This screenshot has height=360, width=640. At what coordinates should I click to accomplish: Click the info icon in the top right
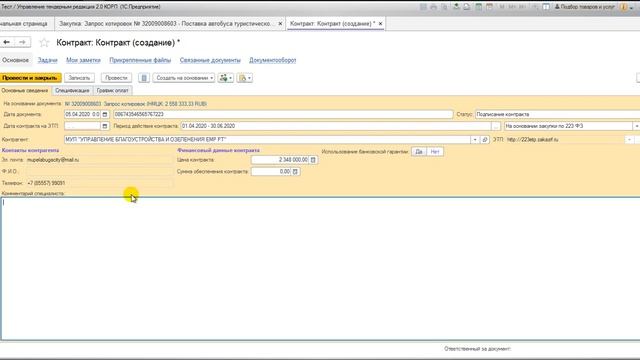(x=623, y=7)
